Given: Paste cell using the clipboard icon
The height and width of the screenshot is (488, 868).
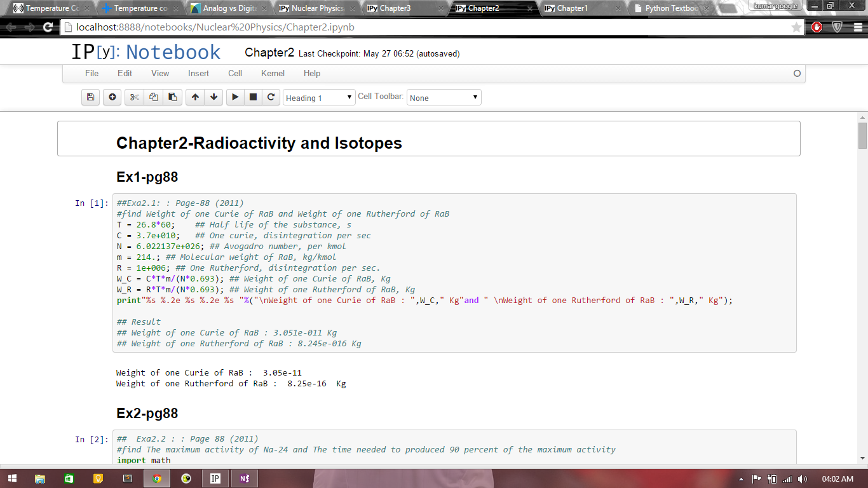Looking at the screenshot, I should (172, 97).
